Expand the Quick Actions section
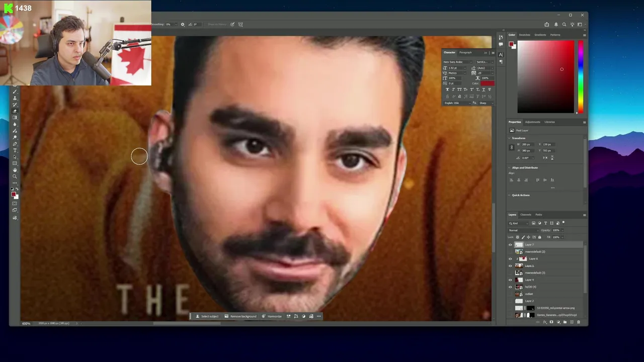This screenshot has height=362, width=644. pyautogui.click(x=509, y=195)
